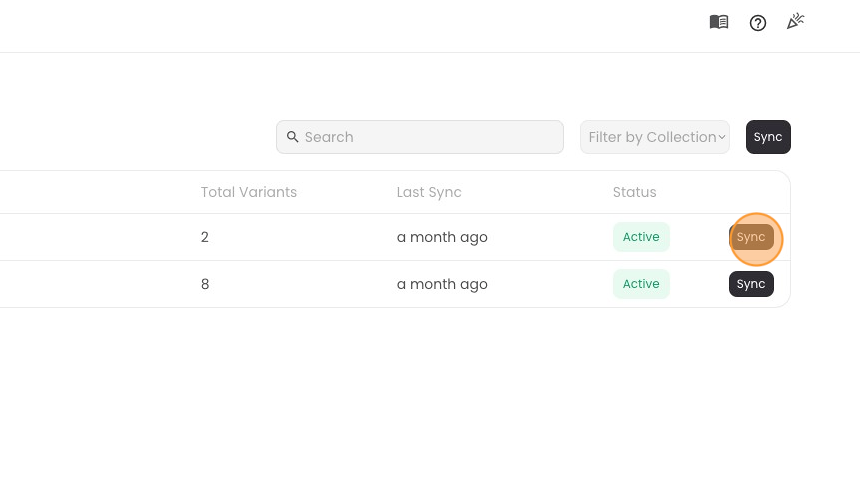Click first row's "a month ago" text
The image size is (860, 481).
442,237
